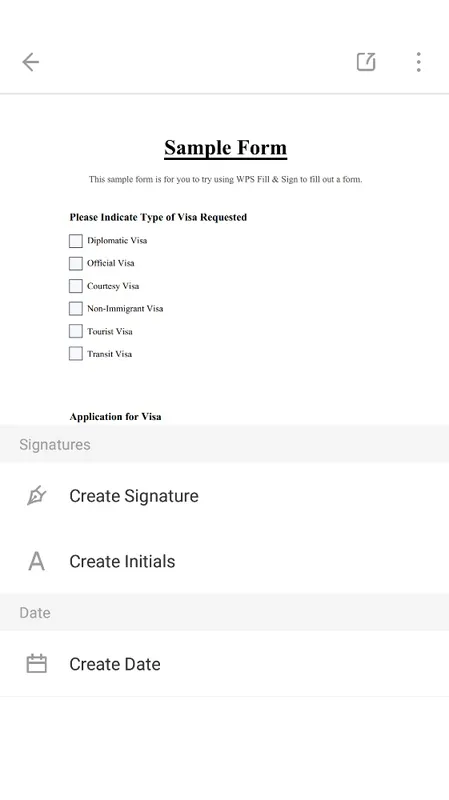449x800 pixels.
Task: Click the Tourist Visa label text
Action: point(110,331)
